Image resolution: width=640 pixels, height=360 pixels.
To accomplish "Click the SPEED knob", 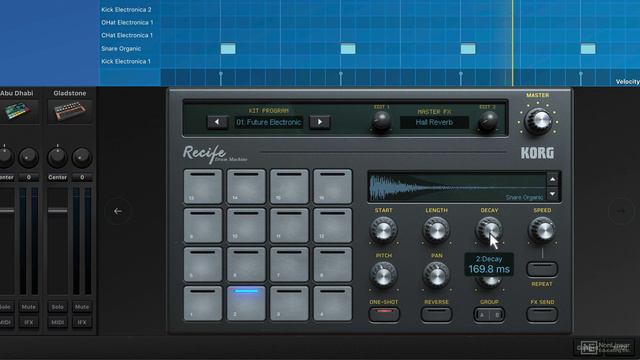I will [542, 230].
